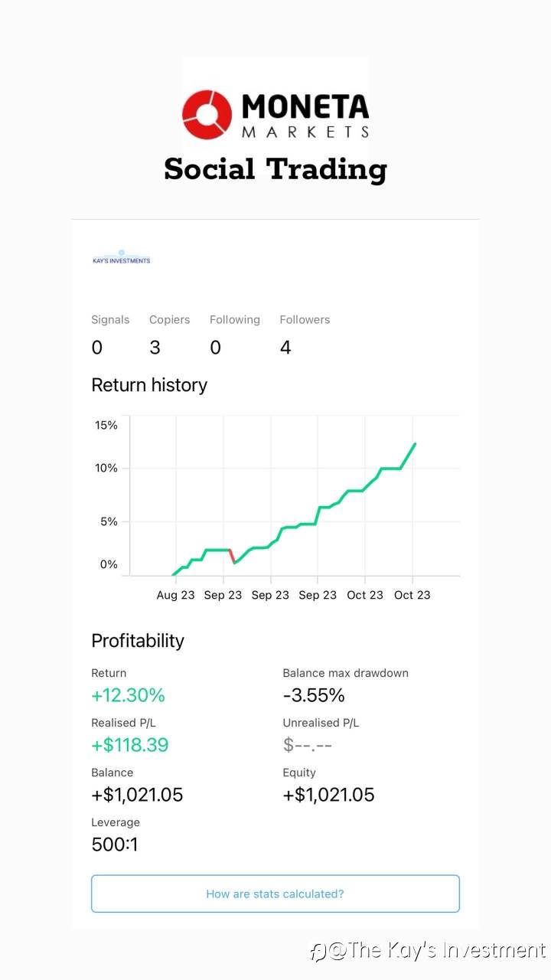Click the Equity +$1,021.05 value

[x=328, y=795]
